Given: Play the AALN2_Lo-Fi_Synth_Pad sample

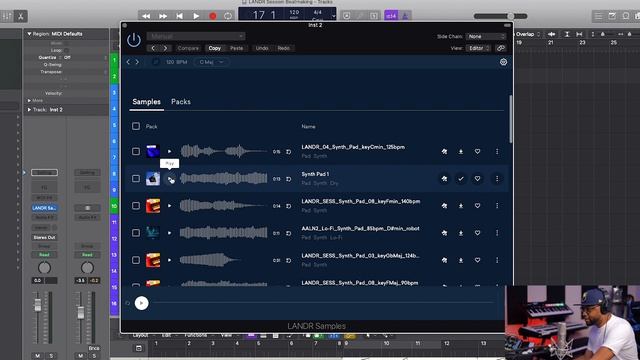Looking at the screenshot, I should [x=169, y=233].
